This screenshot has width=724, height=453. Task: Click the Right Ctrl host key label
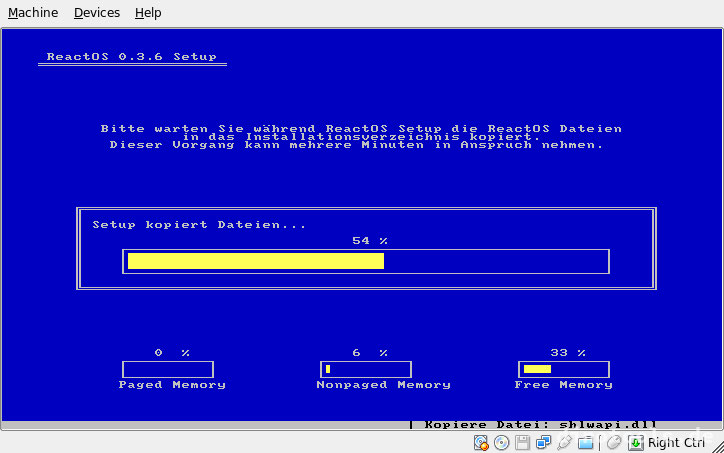pyautogui.click(x=676, y=443)
